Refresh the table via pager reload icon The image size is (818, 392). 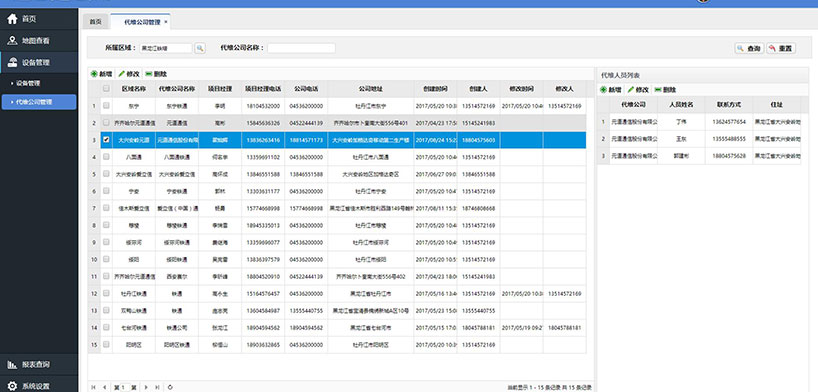[x=171, y=387]
